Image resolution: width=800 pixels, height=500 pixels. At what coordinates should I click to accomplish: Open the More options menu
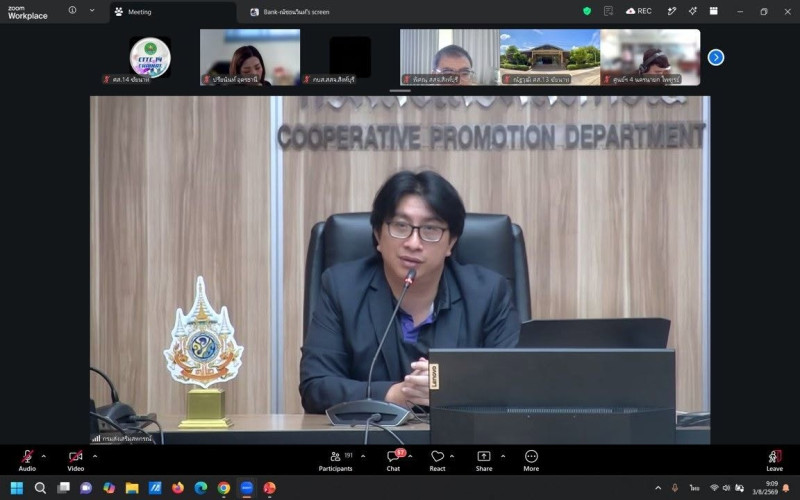point(531,461)
